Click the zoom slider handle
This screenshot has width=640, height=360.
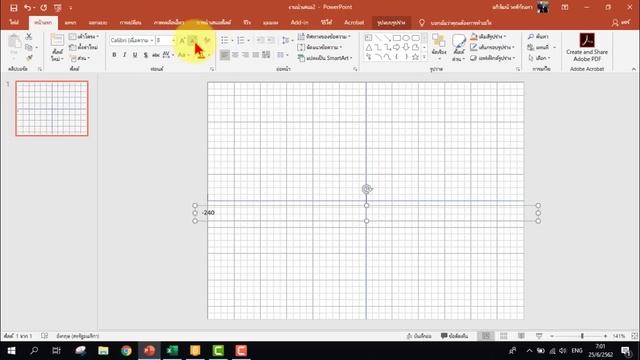tap(582, 336)
